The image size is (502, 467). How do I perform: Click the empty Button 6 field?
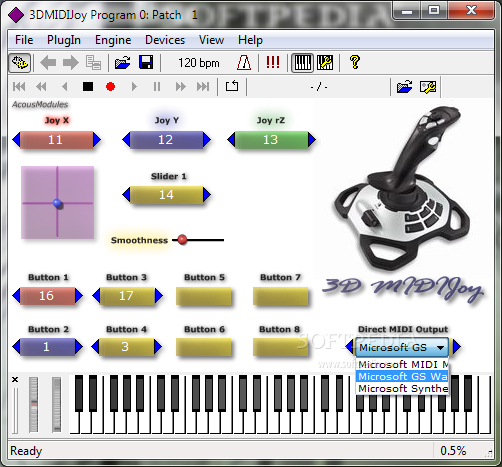coord(204,347)
